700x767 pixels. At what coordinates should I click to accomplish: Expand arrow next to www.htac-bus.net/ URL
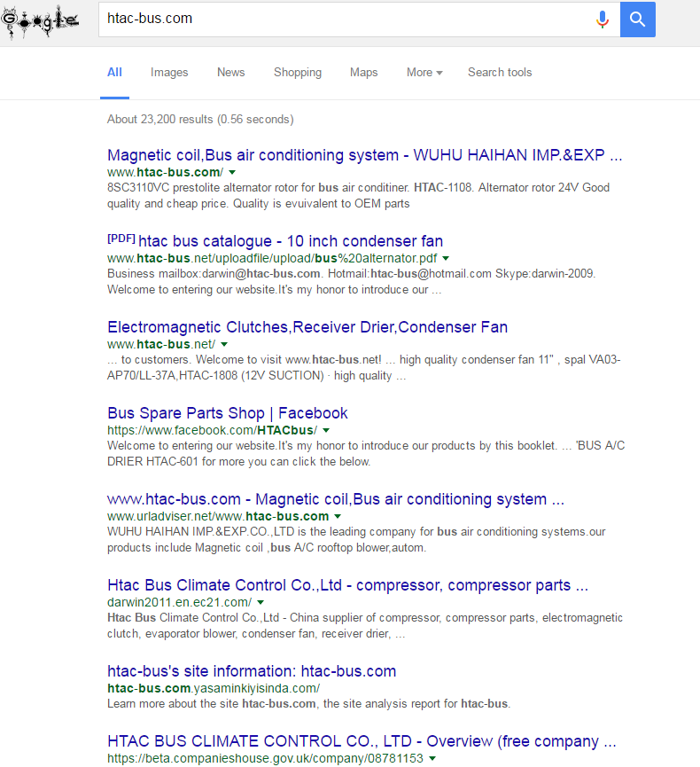(x=224, y=344)
